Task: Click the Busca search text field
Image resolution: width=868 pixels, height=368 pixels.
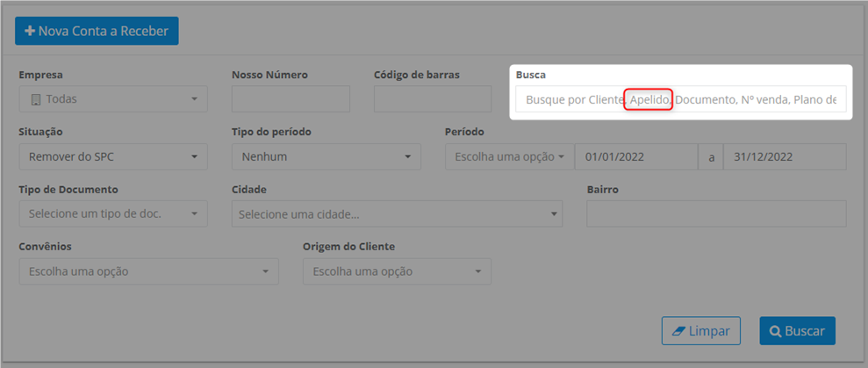Action: point(681,99)
